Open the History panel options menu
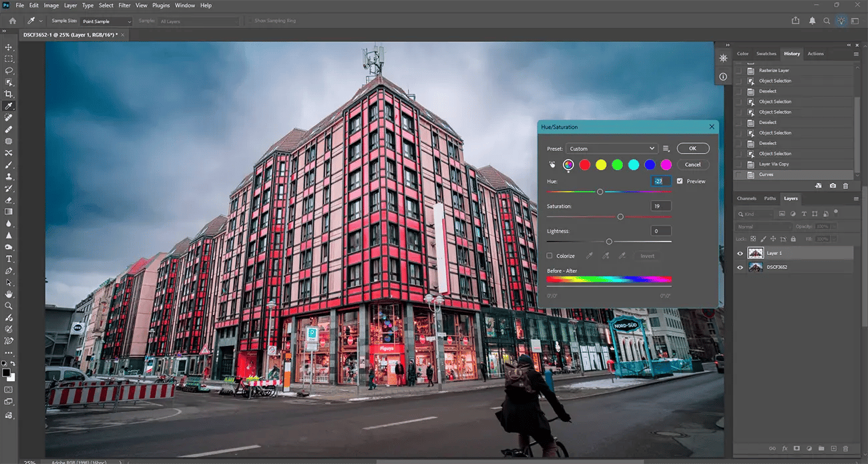Screen dimensions: 868x464 (856, 54)
